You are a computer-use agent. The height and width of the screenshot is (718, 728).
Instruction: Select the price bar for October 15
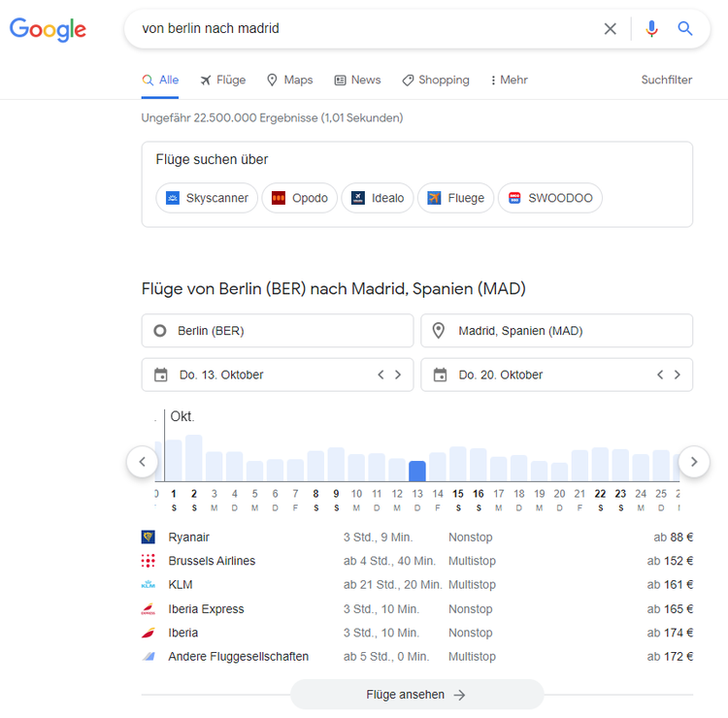458,464
